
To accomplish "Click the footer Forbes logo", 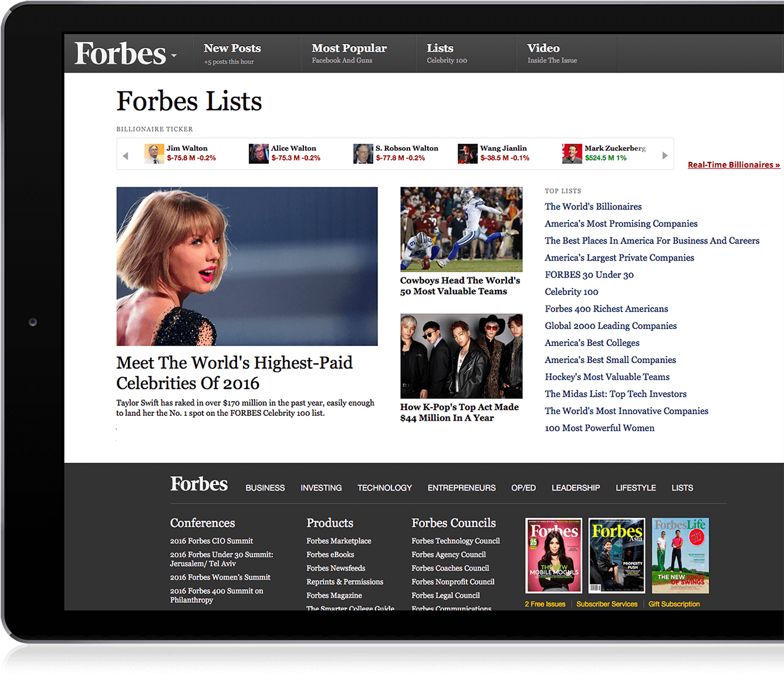I will point(199,484).
